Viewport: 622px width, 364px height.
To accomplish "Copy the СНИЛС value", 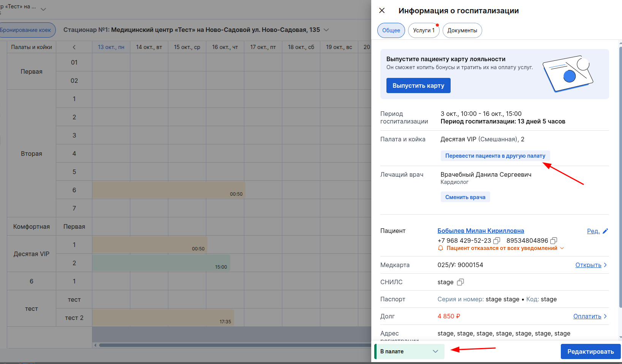I will (460, 282).
